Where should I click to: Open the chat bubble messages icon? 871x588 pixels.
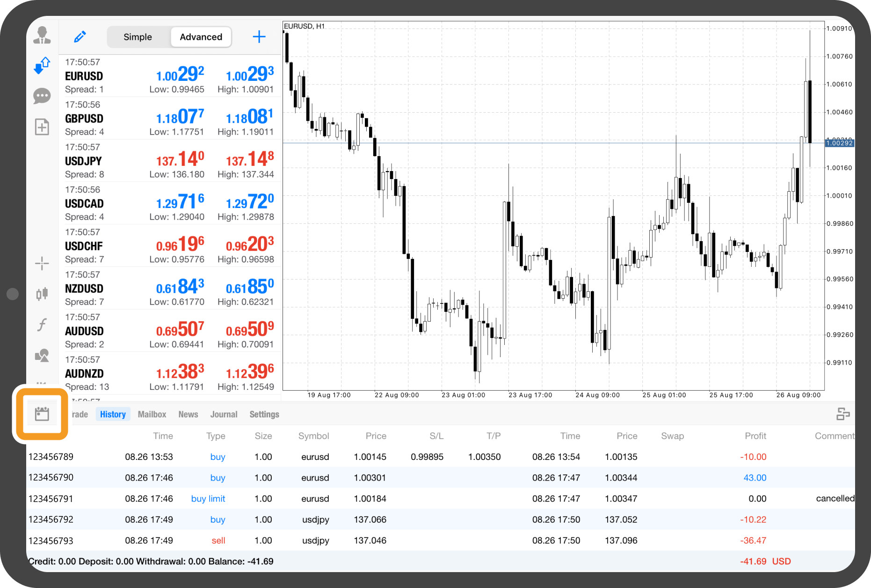pos(42,96)
